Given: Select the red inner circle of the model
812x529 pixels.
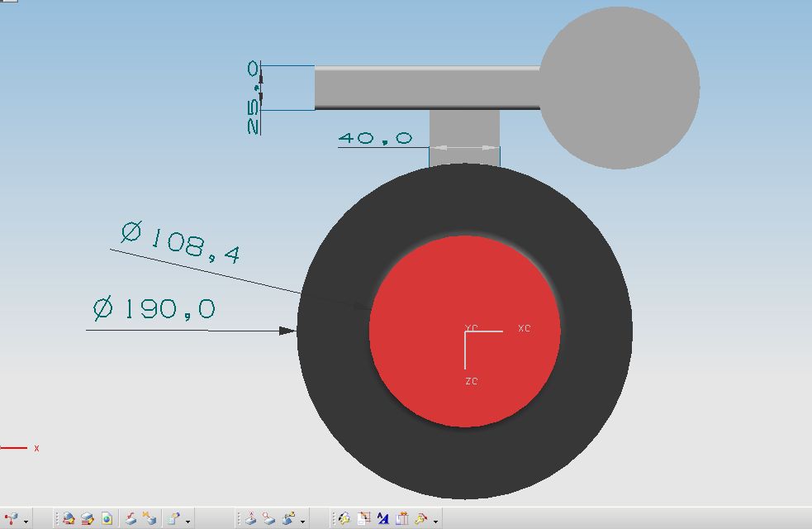Looking at the screenshot, I should tap(464, 331).
